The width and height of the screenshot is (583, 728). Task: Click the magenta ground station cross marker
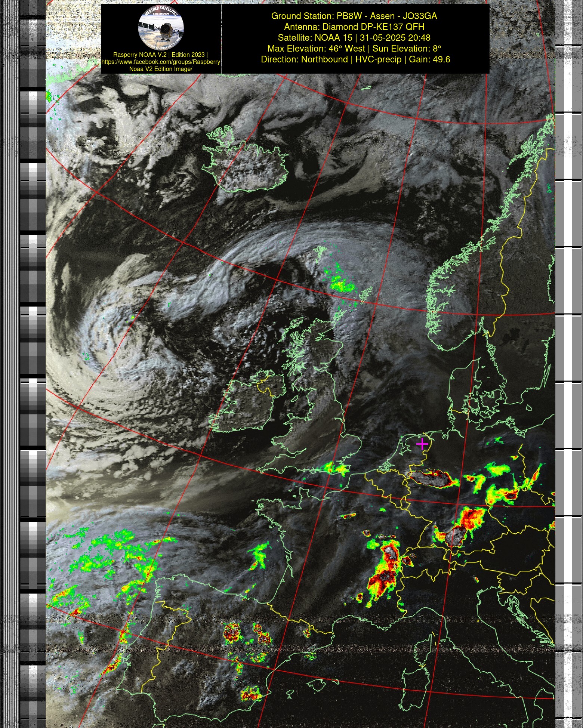422,444
